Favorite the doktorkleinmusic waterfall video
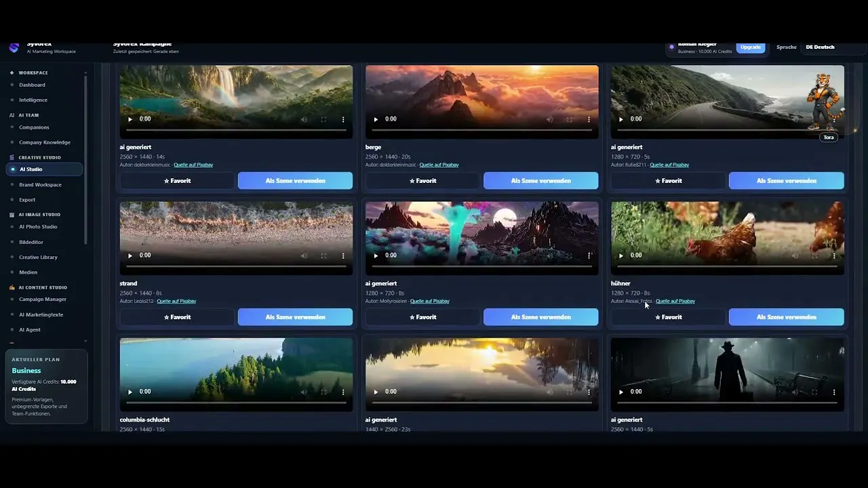The height and width of the screenshot is (488, 868). coord(177,181)
